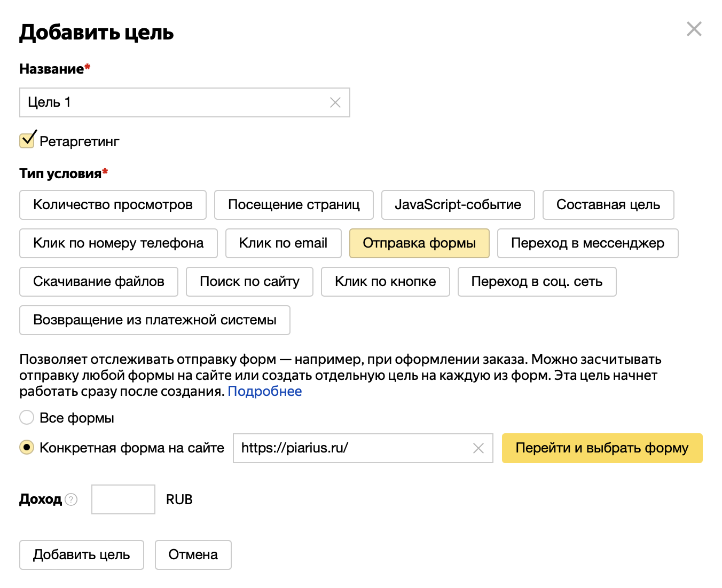Click Перейти и выбрать форму button

[602, 448]
